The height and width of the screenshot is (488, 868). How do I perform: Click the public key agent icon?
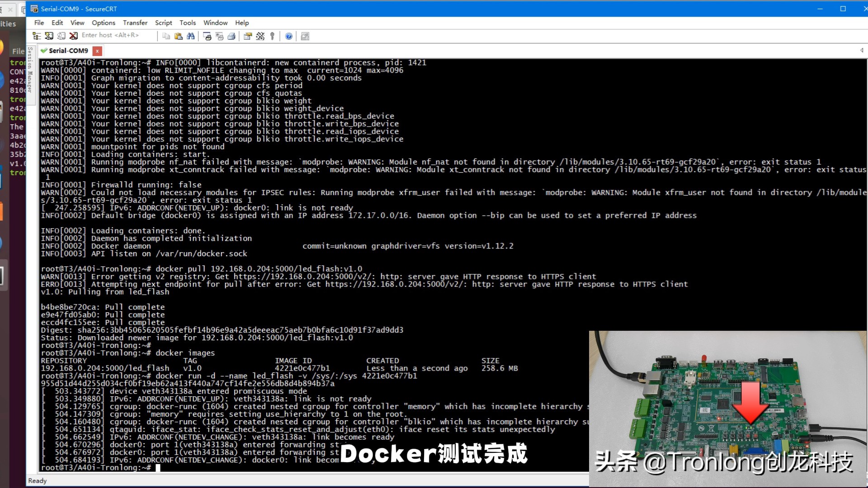click(272, 36)
